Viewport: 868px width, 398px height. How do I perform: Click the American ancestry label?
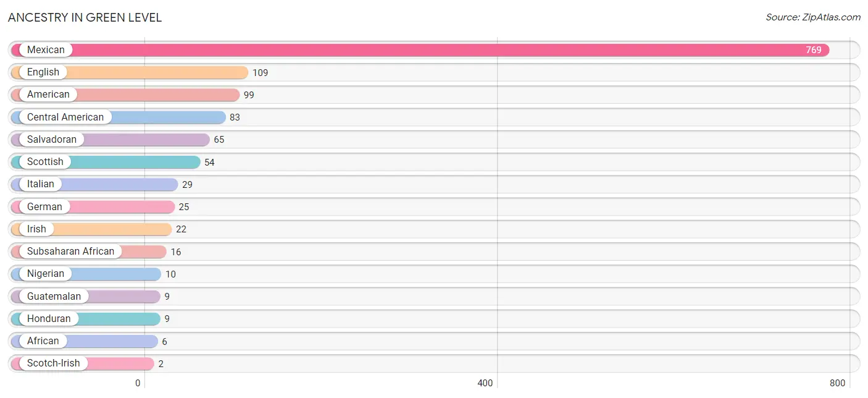[x=48, y=95]
